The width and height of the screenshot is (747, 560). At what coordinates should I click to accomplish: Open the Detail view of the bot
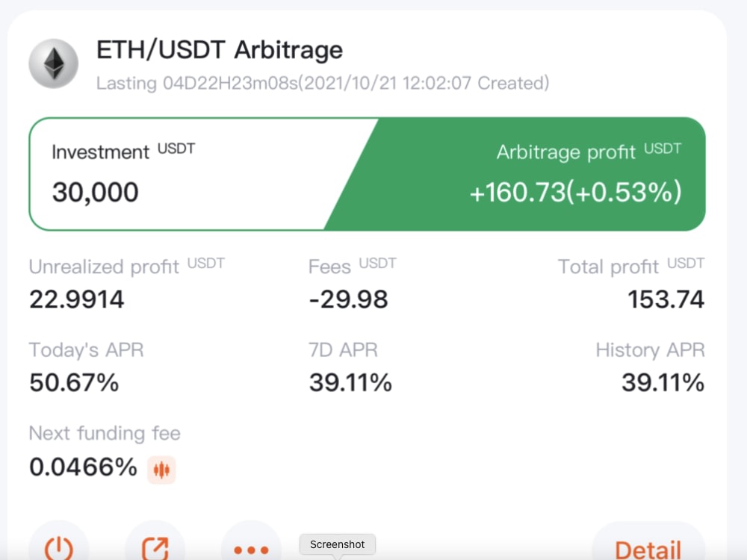coord(648,547)
